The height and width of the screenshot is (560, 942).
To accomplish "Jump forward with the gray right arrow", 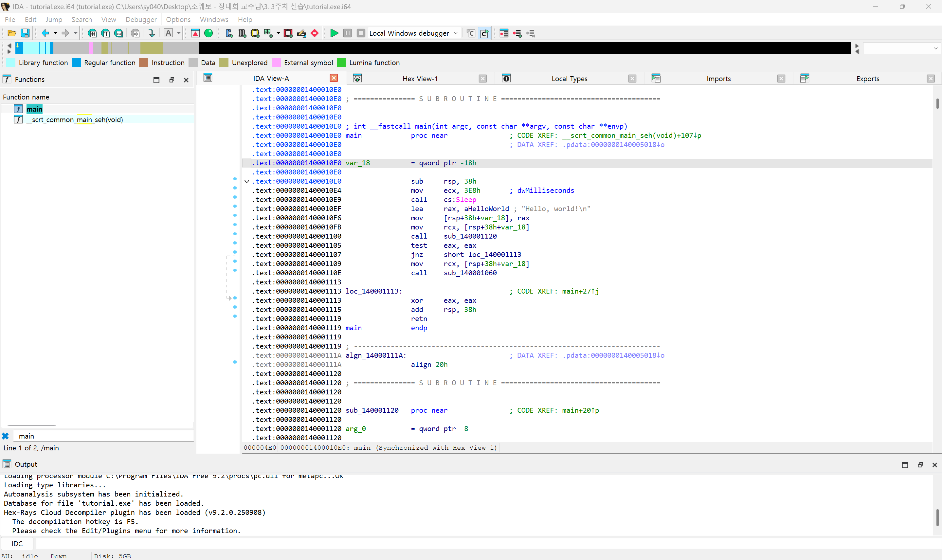I will [66, 33].
